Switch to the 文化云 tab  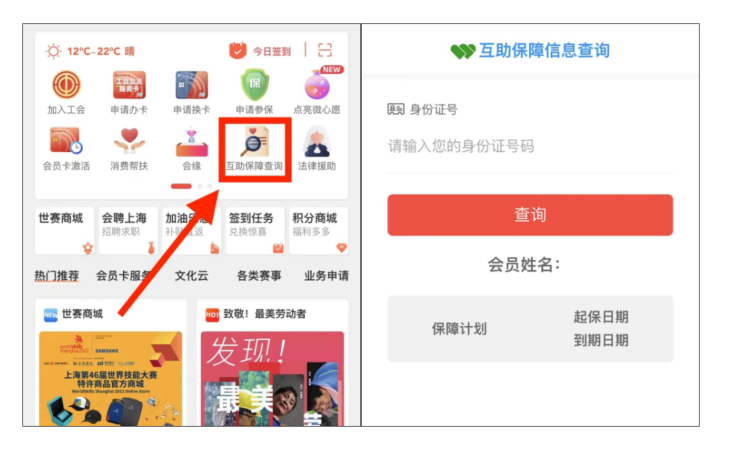coord(191,276)
